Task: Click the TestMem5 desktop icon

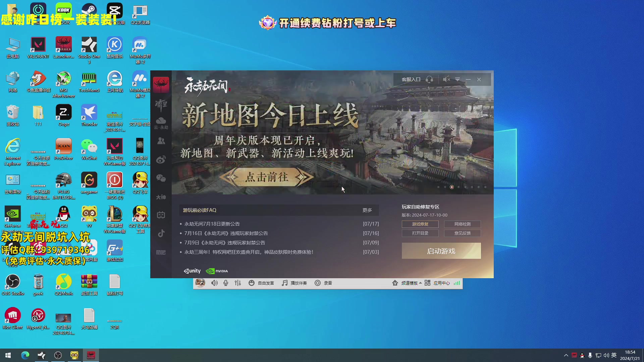Action: (89, 81)
